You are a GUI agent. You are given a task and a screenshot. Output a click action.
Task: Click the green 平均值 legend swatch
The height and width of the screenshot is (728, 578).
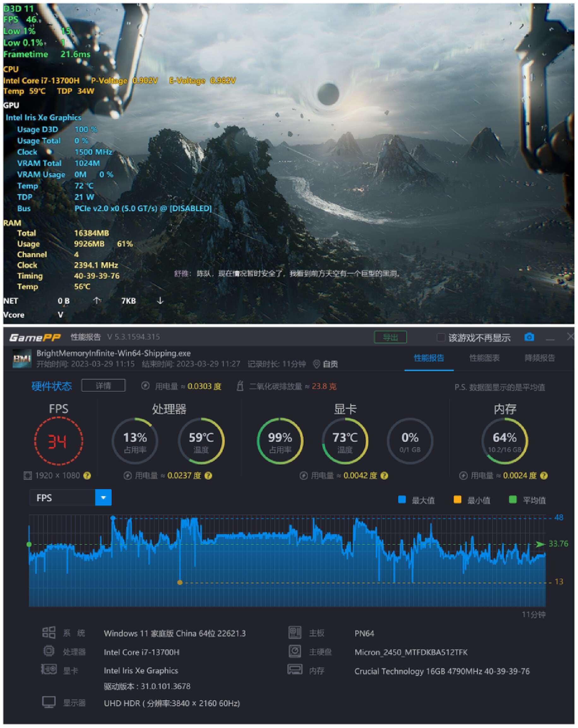pyautogui.click(x=512, y=500)
